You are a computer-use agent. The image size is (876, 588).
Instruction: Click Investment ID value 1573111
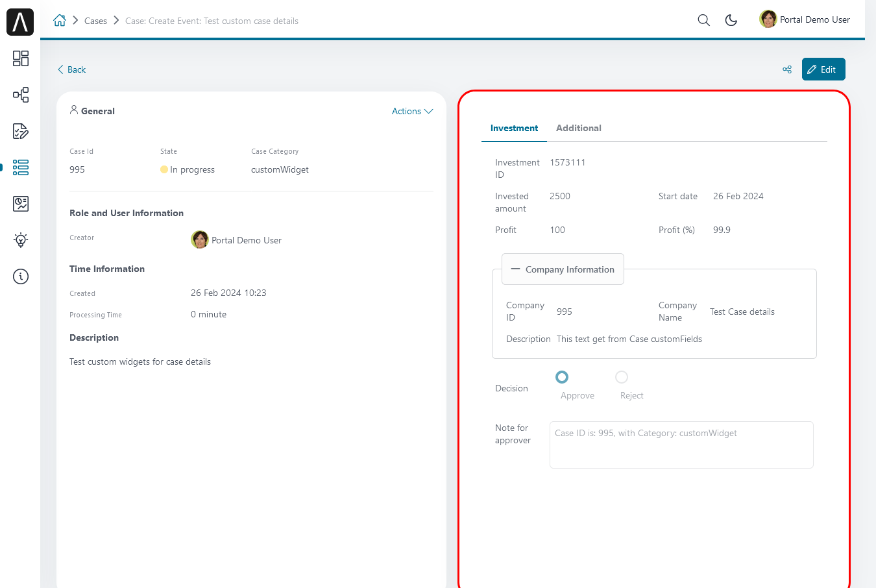pyautogui.click(x=568, y=162)
